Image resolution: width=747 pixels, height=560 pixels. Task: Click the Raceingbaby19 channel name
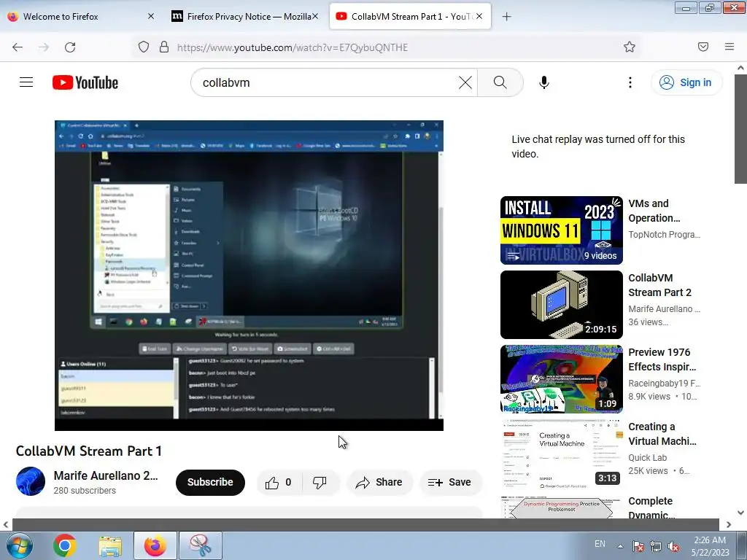tap(664, 384)
